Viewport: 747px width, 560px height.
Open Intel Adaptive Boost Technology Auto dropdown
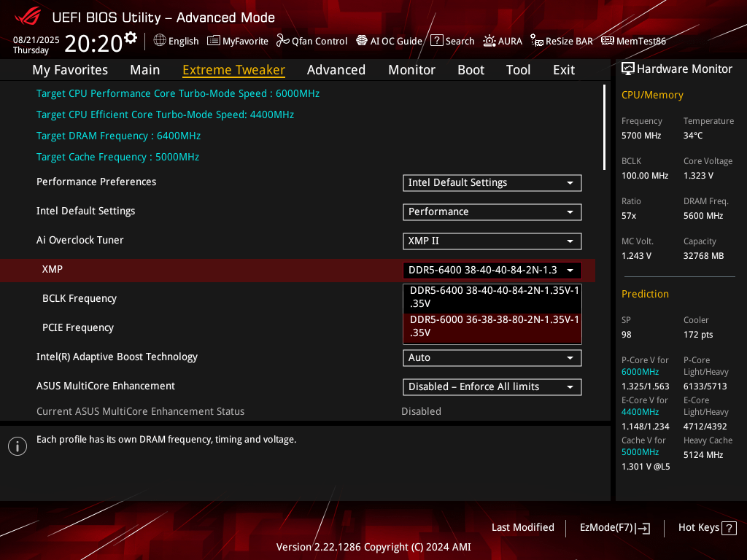492,357
